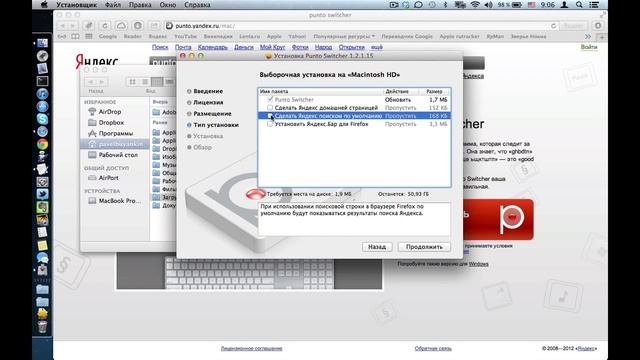The width and height of the screenshot is (640, 360).
Task: Click Лицензионное соглашение footer link
Action: pos(251,348)
